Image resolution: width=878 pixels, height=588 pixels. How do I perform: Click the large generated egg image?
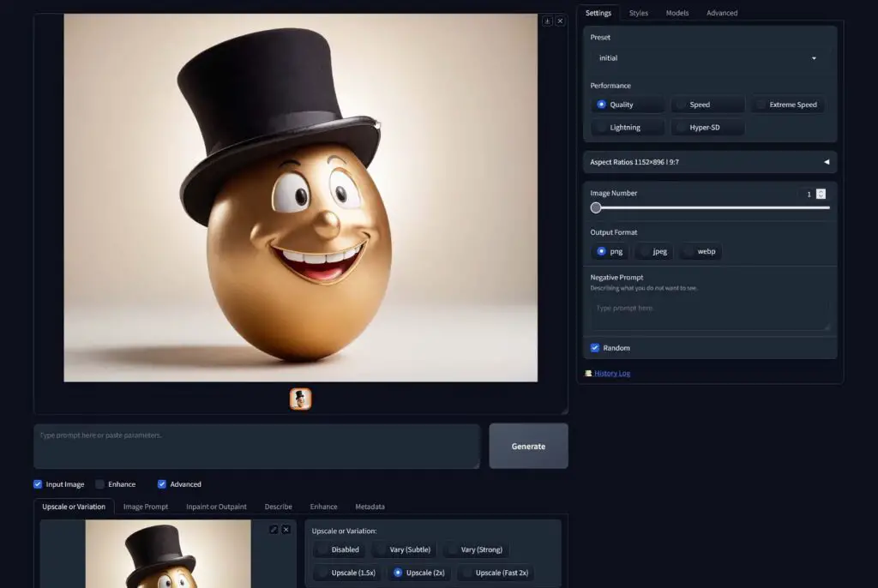(301, 198)
